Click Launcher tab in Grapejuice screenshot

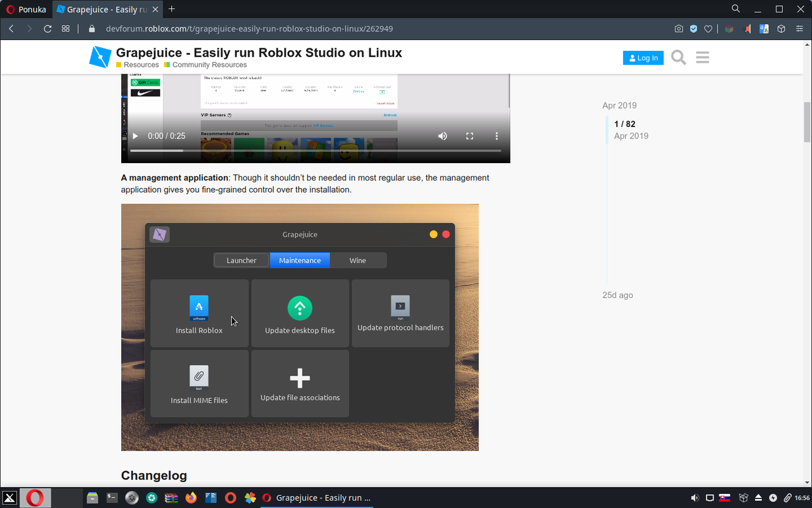click(242, 260)
